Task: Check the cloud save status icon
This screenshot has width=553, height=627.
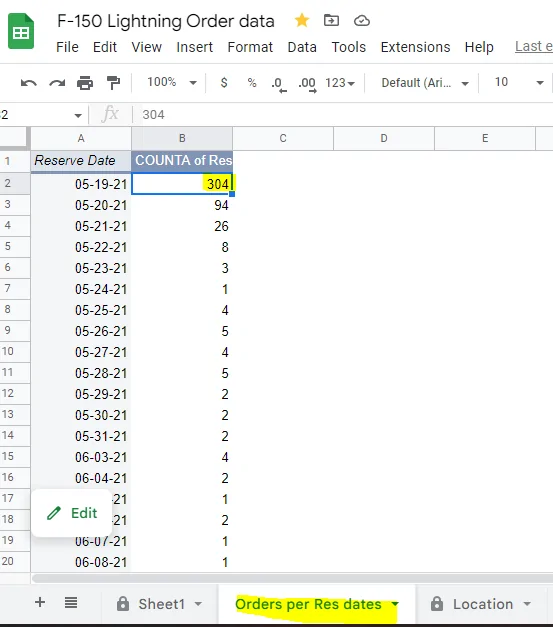Action: [362, 20]
